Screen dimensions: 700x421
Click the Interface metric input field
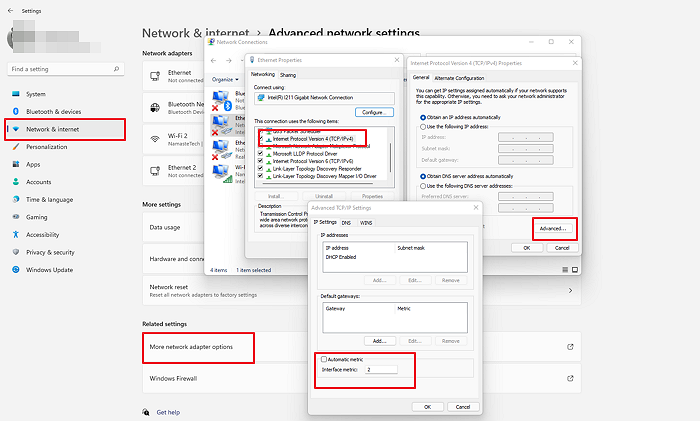[x=381, y=370]
